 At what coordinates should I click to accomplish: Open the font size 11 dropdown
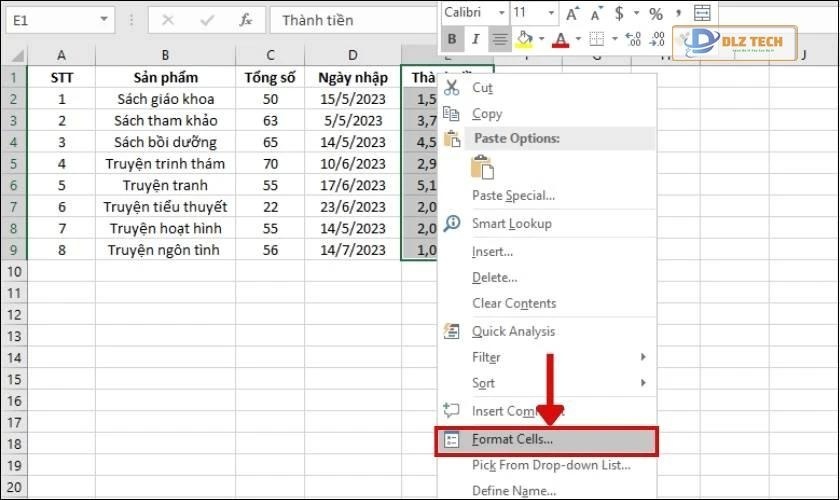(551, 12)
